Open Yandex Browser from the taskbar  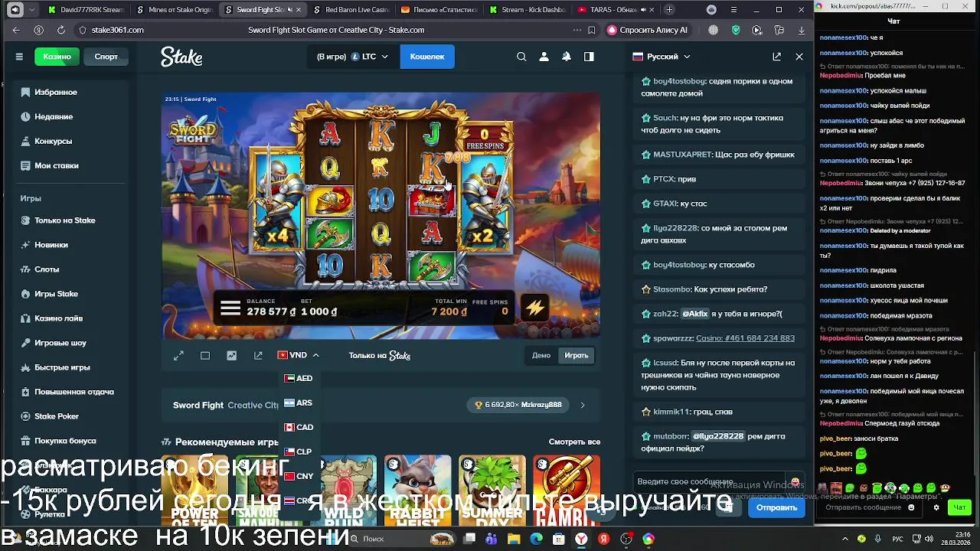point(581,539)
